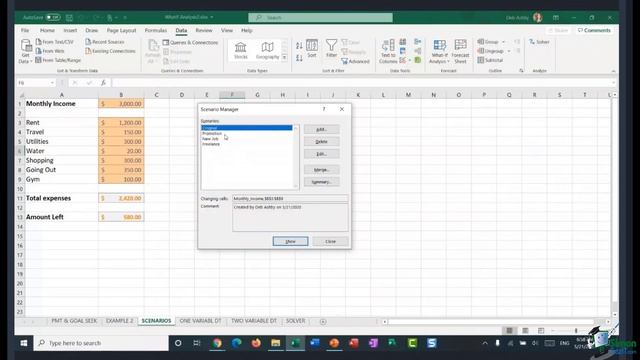Open File Explorer from the taskbar
Screen dimensions: 640x360
(276, 343)
